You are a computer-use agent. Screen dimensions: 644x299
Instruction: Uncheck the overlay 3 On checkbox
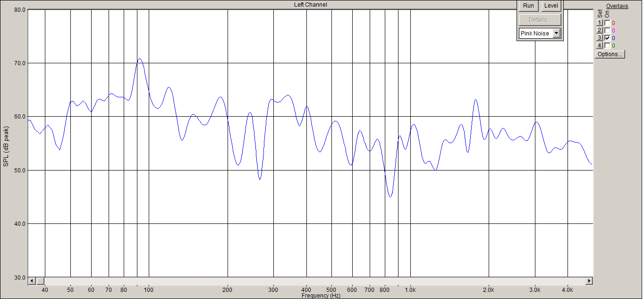coord(607,38)
